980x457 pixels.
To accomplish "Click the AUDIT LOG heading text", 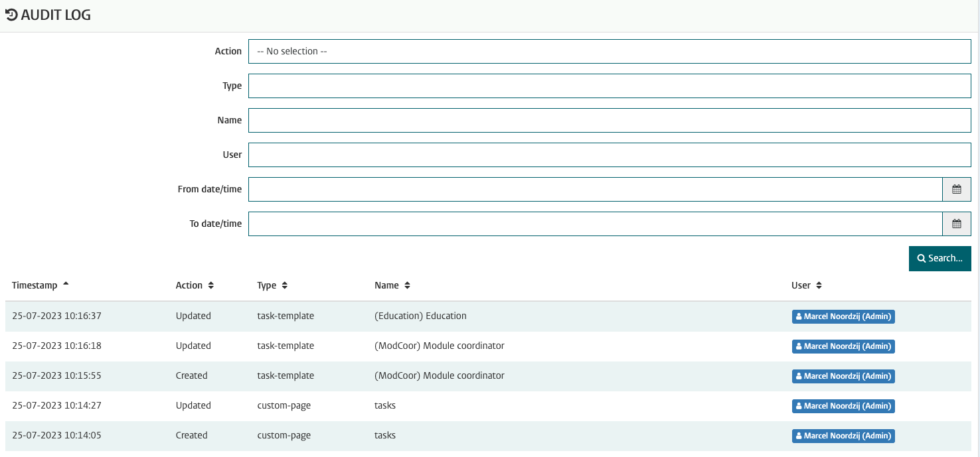I will click(x=56, y=15).
